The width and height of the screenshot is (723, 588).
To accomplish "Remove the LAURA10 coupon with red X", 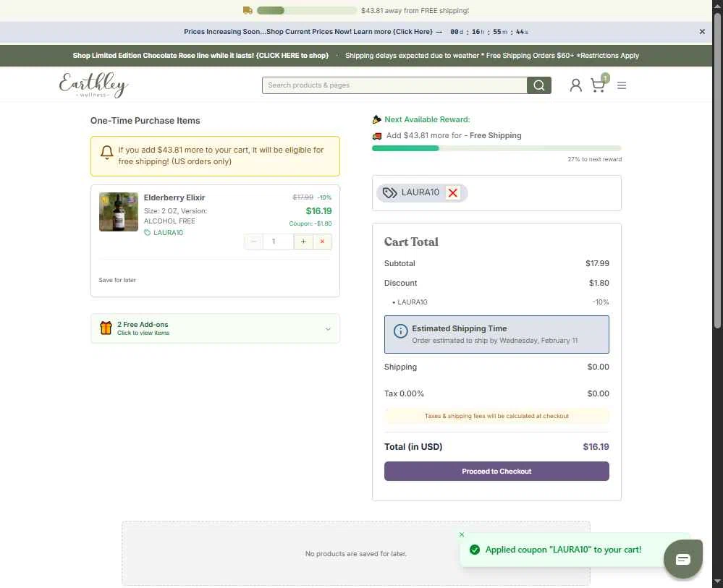I will click(x=453, y=192).
